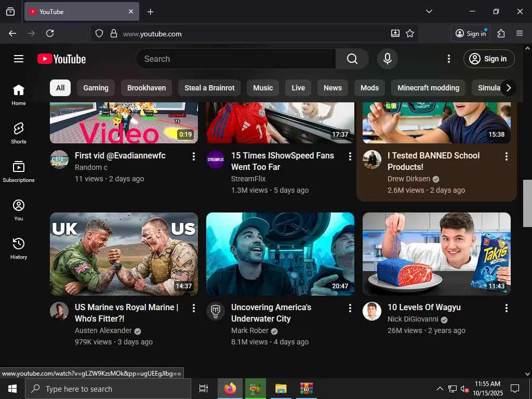Open options menu for I Tested BANNED School Products
The image size is (532, 399).
pos(506,156)
